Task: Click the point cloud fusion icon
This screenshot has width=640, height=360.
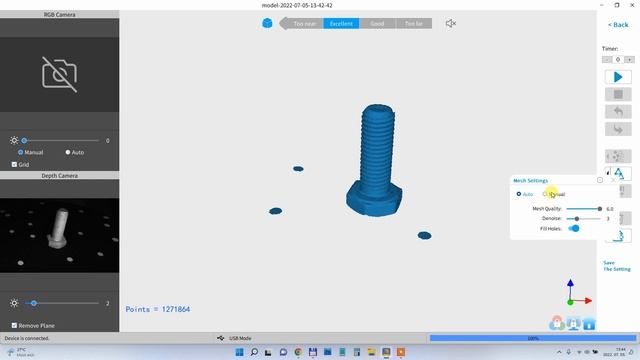Action: (x=618, y=156)
